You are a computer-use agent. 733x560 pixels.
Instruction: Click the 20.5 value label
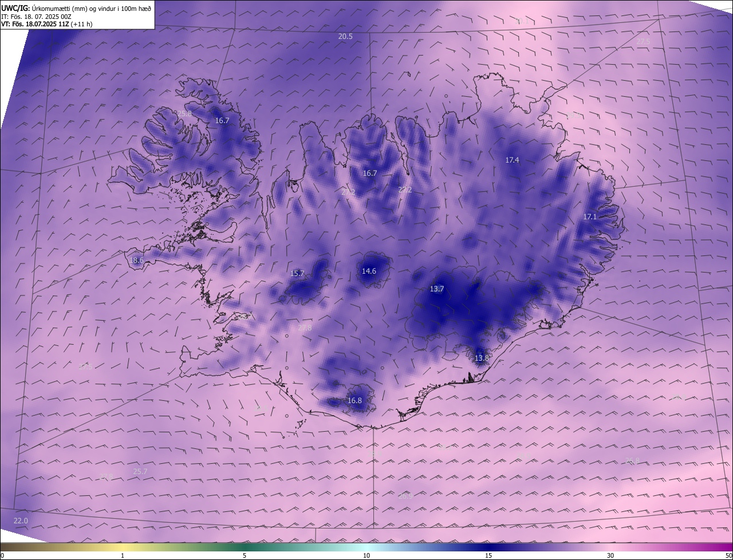[345, 36]
